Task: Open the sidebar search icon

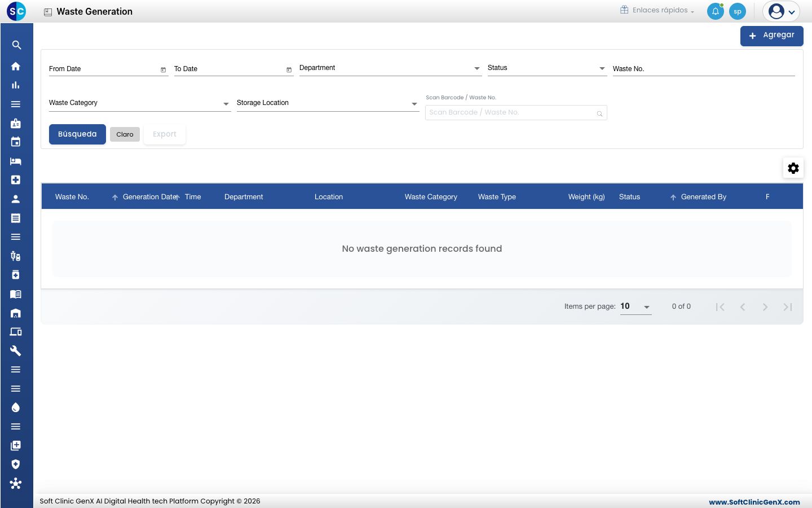Action: point(16,45)
